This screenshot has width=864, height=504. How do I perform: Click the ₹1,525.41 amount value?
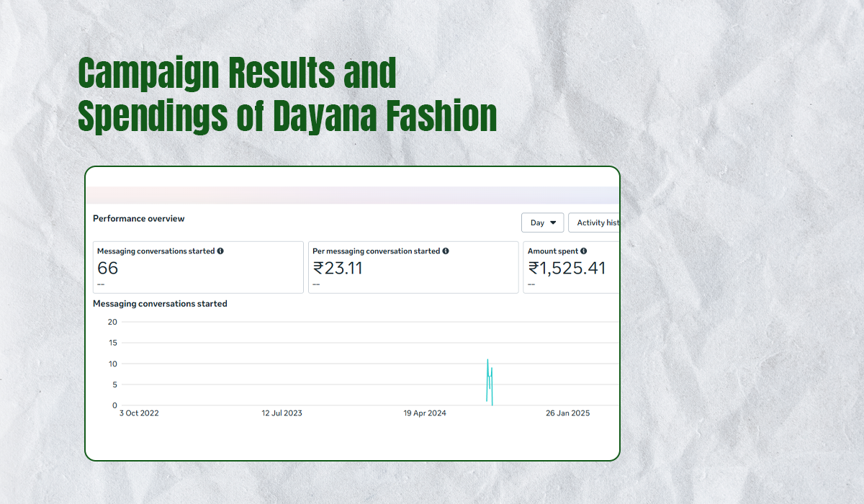click(x=567, y=269)
